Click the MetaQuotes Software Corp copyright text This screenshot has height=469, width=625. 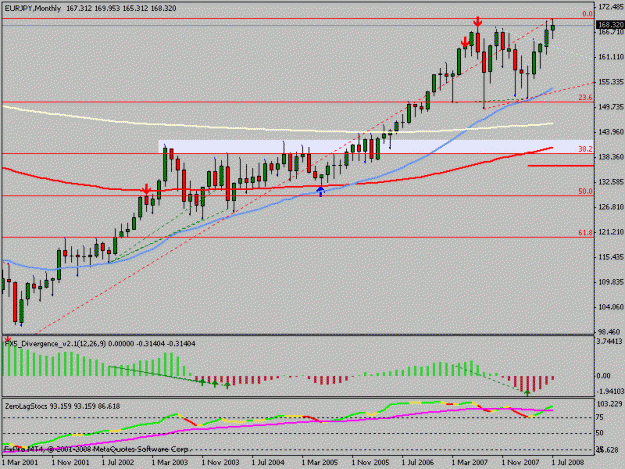(96, 449)
